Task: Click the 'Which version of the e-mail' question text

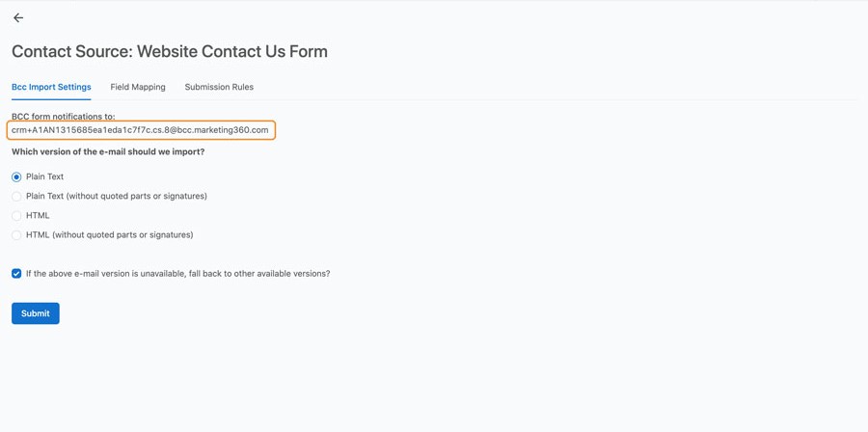Action: tap(108, 151)
